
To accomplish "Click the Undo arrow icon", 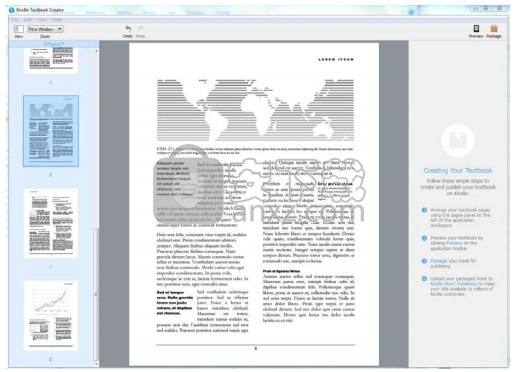I will point(128,29).
